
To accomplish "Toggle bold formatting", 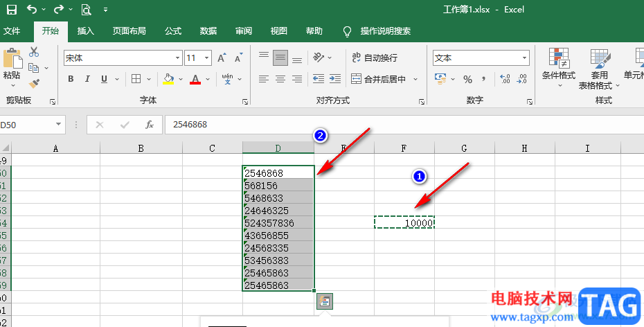I will click(x=71, y=79).
